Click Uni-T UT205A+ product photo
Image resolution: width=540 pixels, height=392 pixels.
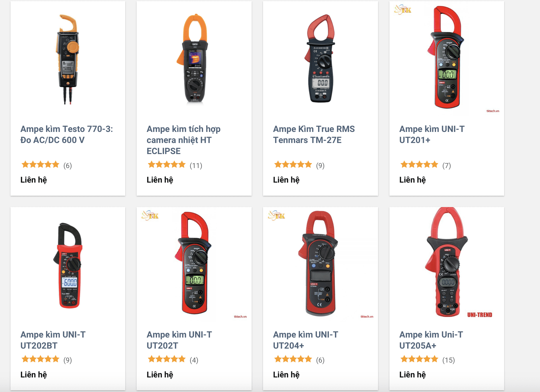coord(447,263)
